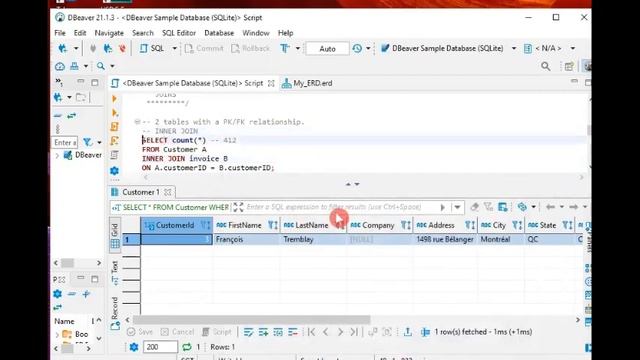Screen dimensions: 640x360
Task: Open the Edit menu
Action: click(80, 33)
